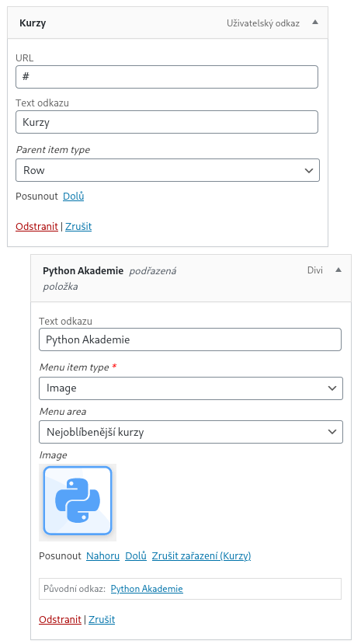Cancel editing of Python Akademie item
Screen dimensions: 361x644
[102, 619]
